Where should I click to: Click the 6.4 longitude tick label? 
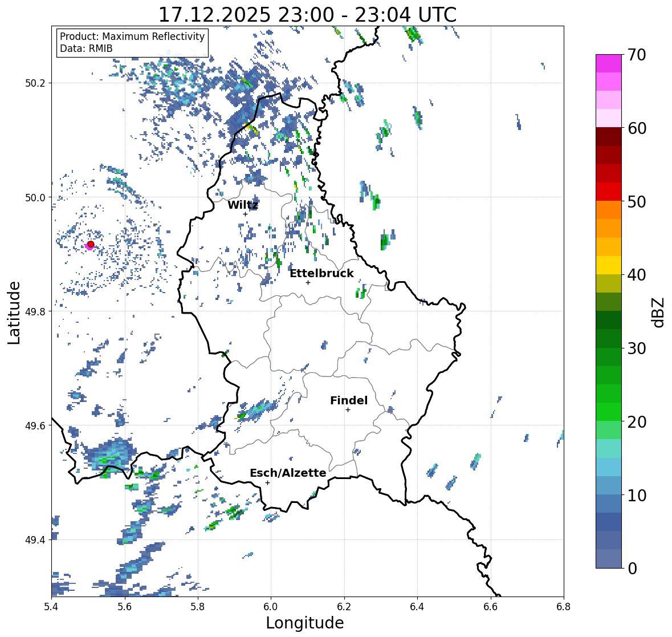(x=417, y=607)
